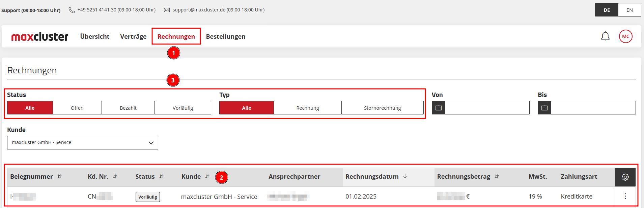The image size is (644, 208).
Task: Toggle Rechnungsdatum sort direction arrow
Action: click(x=405, y=177)
